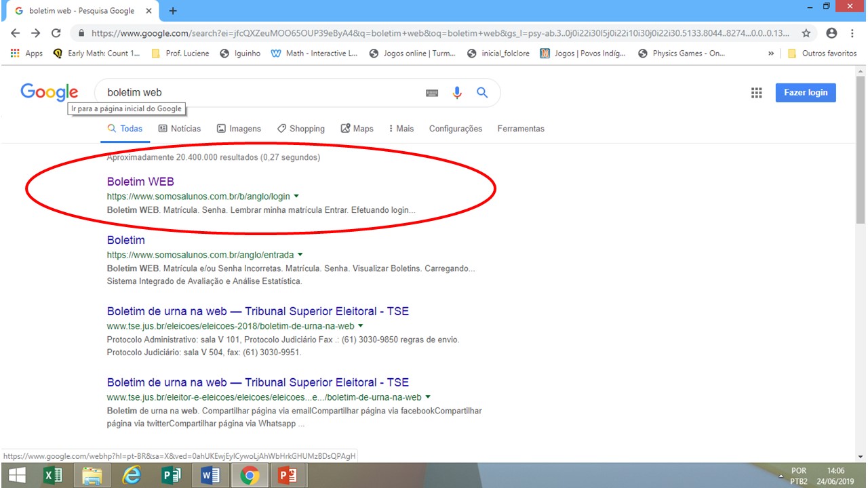The width and height of the screenshot is (868, 488).
Task: Show more bookmarks with the chevron
Action: tap(771, 53)
